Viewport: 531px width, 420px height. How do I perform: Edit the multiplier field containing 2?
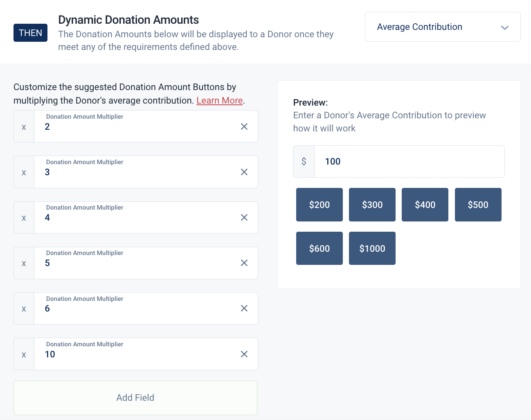[137, 126]
